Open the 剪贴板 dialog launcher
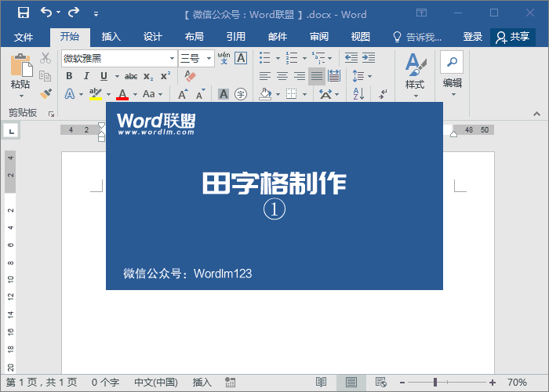This screenshot has width=549, height=392. pyautogui.click(x=52, y=114)
